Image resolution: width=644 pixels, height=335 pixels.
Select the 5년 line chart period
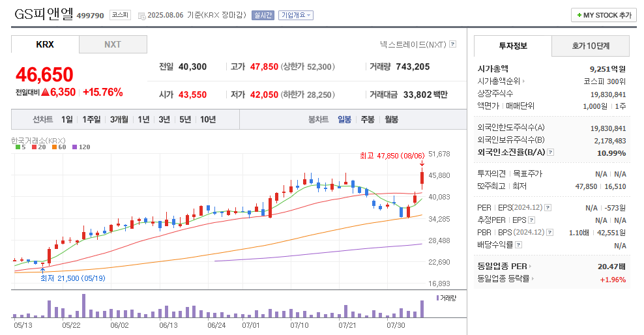coord(185,119)
